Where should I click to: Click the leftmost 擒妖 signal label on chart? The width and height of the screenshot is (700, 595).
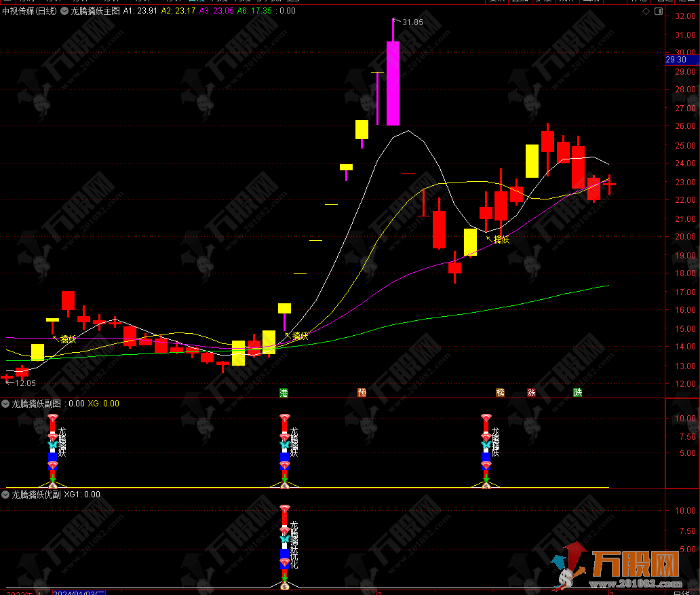[68, 339]
